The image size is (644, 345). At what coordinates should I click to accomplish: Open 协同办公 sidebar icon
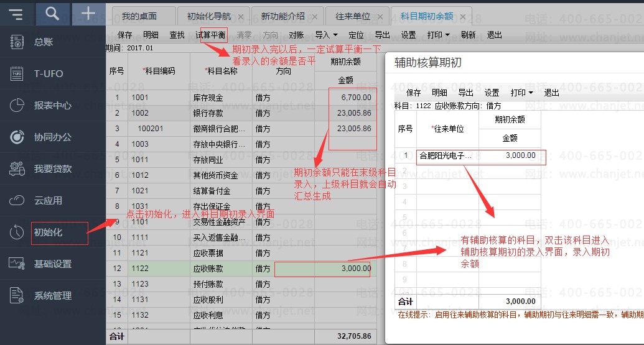point(17,137)
